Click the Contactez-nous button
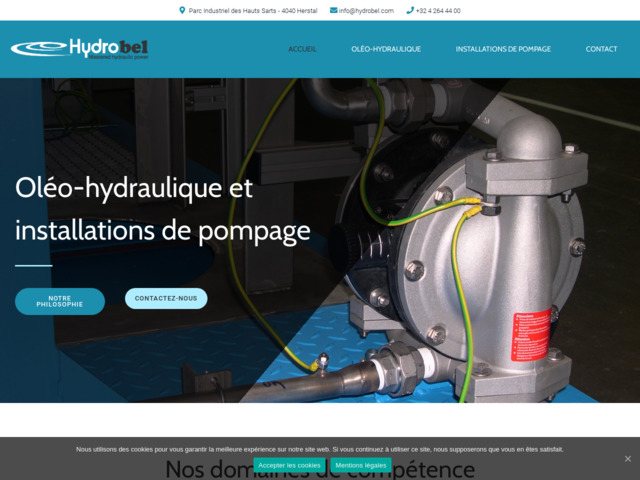 tap(166, 298)
